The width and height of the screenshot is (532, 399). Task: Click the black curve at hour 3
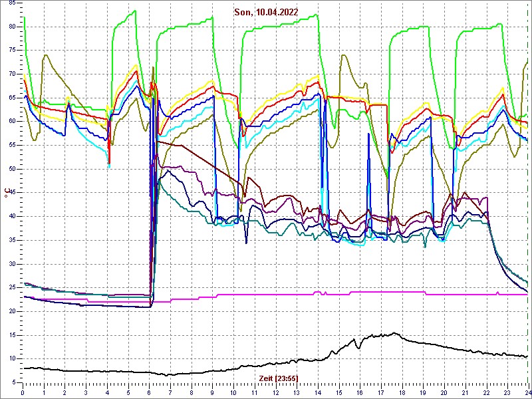click(x=86, y=371)
